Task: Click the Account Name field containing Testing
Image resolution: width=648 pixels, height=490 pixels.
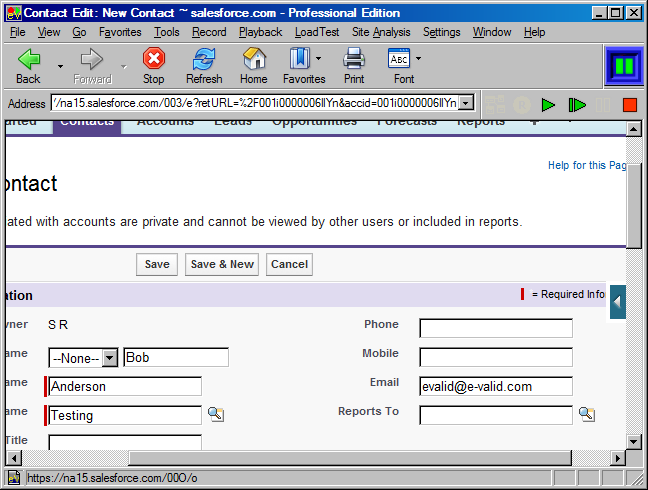Action: pyautogui.click(x=125, y=415)
